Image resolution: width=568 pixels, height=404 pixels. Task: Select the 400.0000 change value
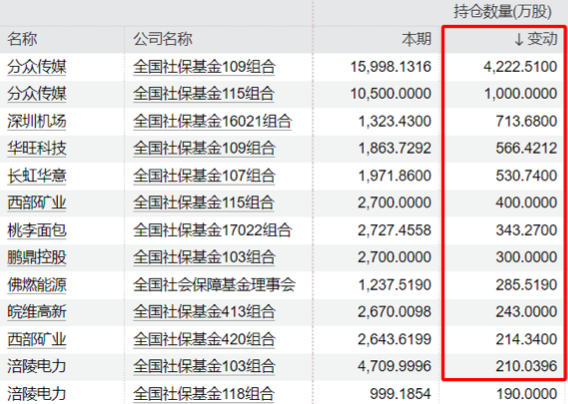coord(527,203)
